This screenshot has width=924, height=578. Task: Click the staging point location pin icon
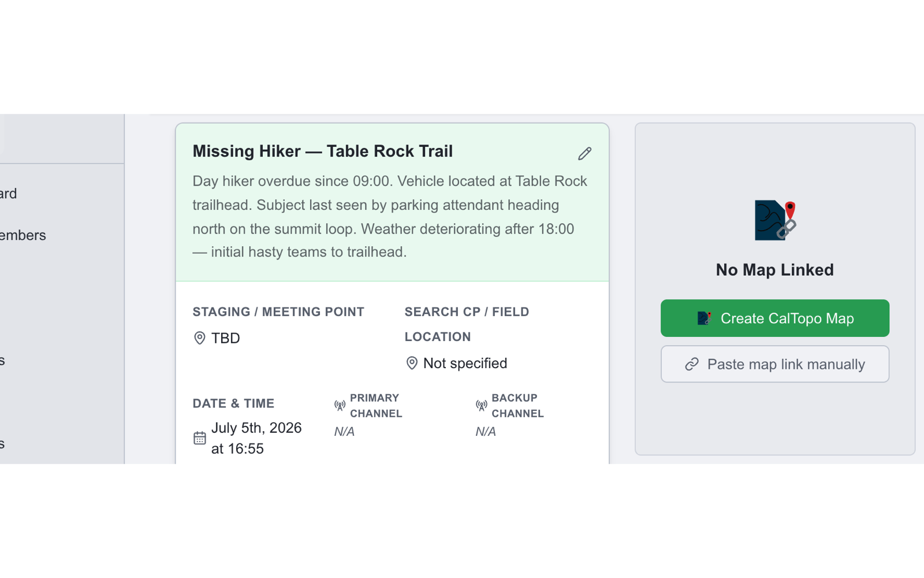pyautogui.click(x=200, y=338)
